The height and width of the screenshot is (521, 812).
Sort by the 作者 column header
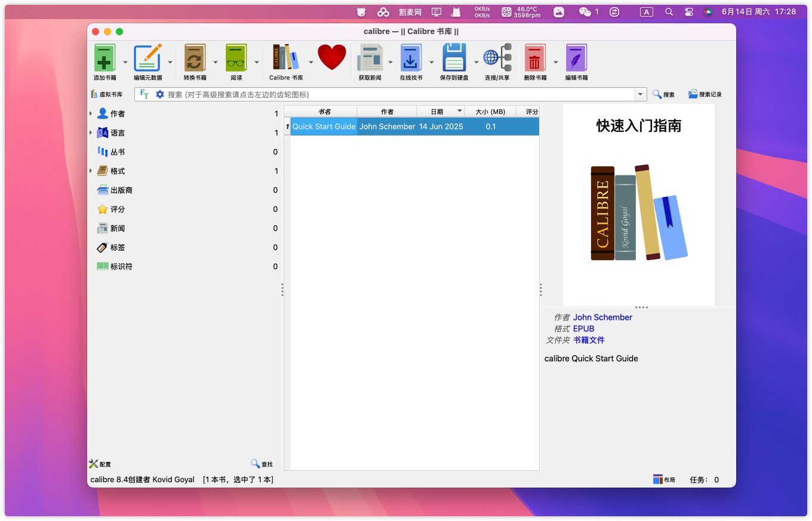coord(387,112)
